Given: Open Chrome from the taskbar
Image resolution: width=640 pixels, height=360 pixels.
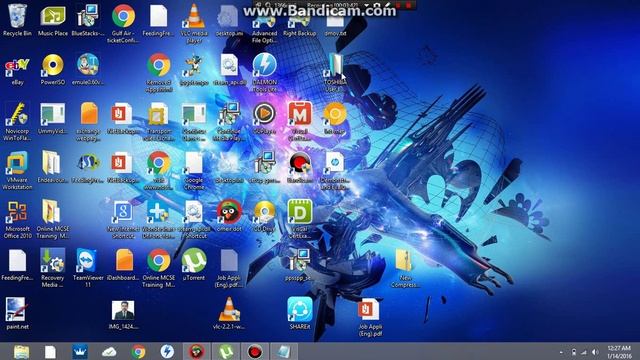Looking at the screenshot, I should (x=138, y=351).
